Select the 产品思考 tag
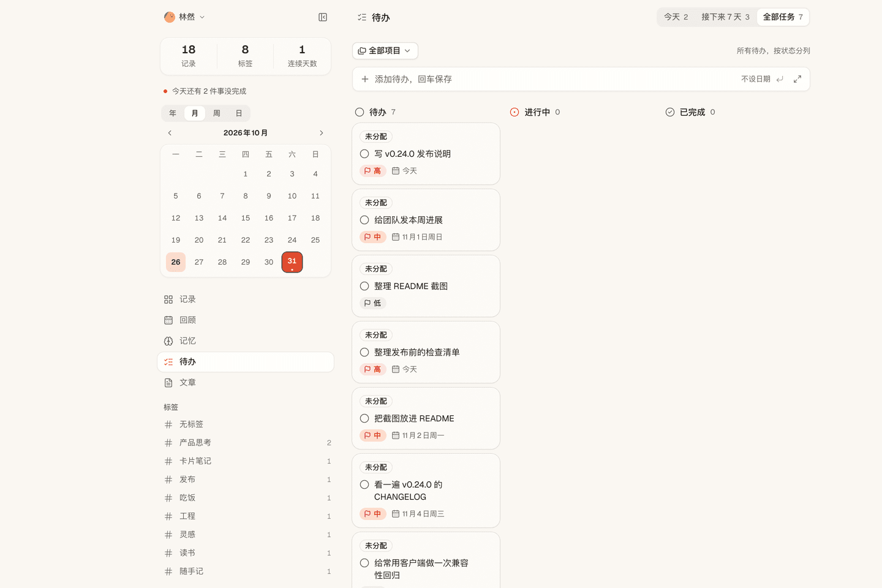 pos(247,443)
